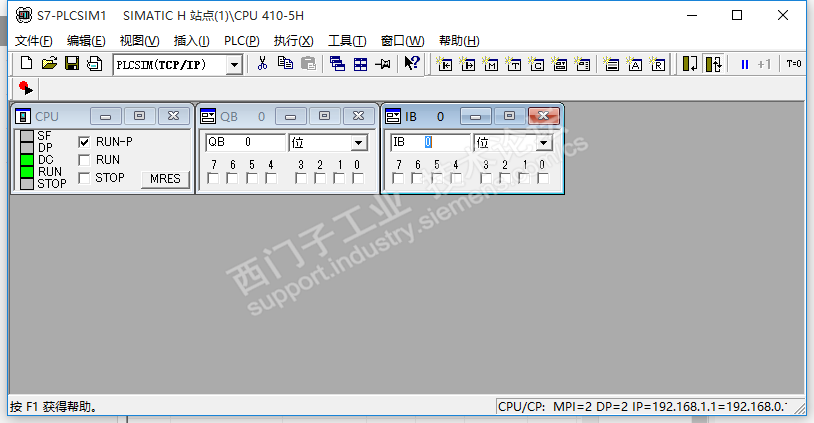Start record/playback with red dot icon
This screenshot has height=423, width=814.
click(25, 88)
